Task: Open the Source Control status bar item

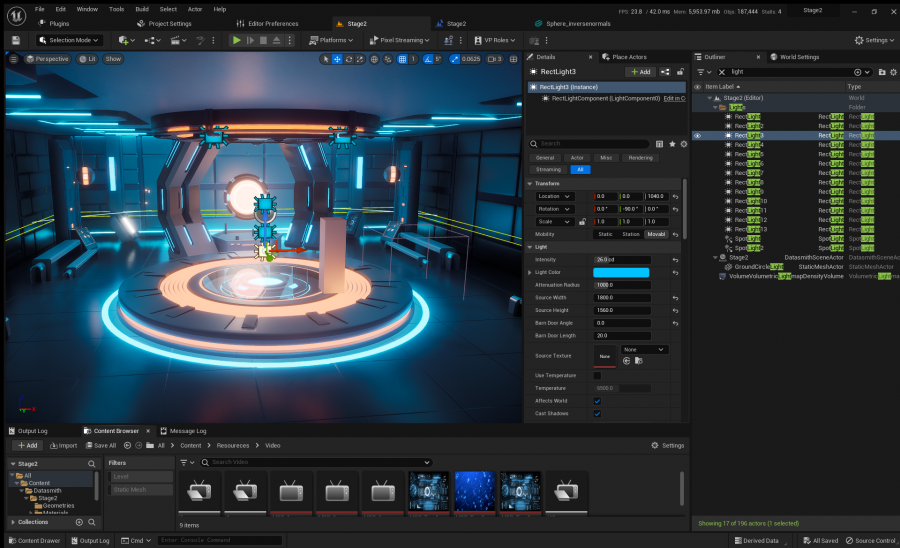Action: 870,541
